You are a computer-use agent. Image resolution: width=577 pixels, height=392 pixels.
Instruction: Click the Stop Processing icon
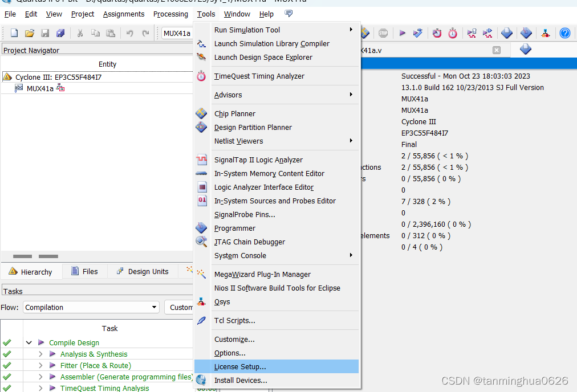(x=383, y=33)
